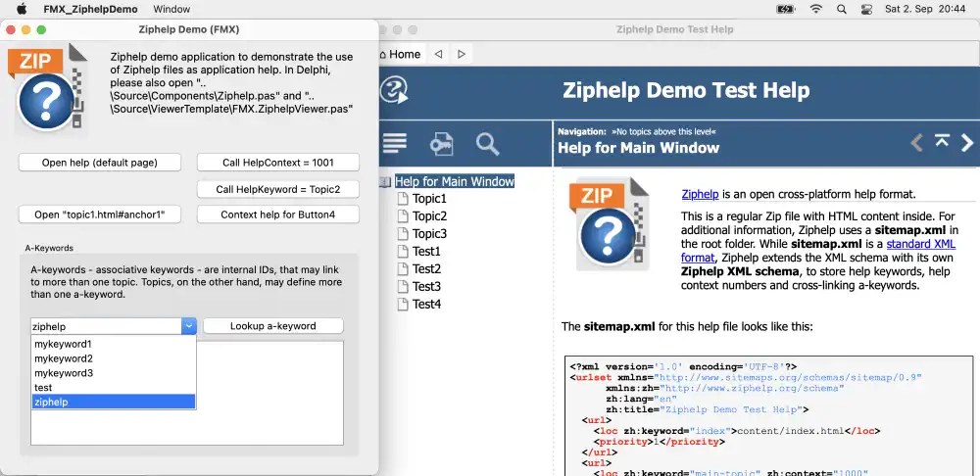Select Topic2 in the contents tree
This screenshot has height=476, width=980.
[x=429, y=216]
